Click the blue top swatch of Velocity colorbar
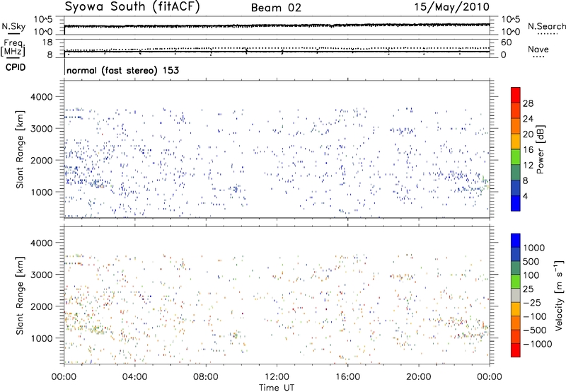The image size is (566, 392). (516, 241)
